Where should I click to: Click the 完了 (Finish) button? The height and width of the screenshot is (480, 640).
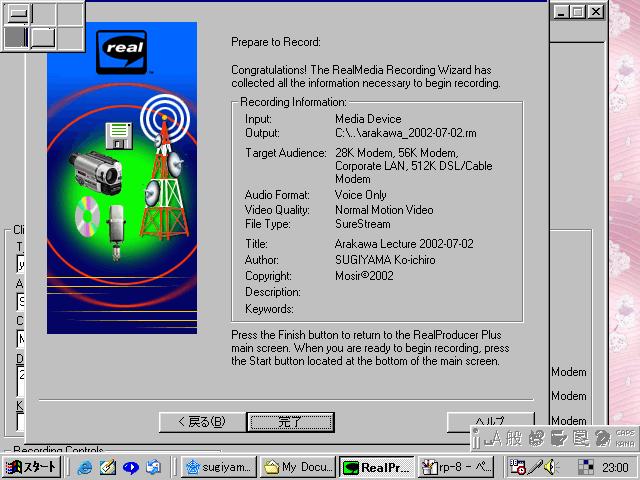pyautogui.click(x=291, y=422)
